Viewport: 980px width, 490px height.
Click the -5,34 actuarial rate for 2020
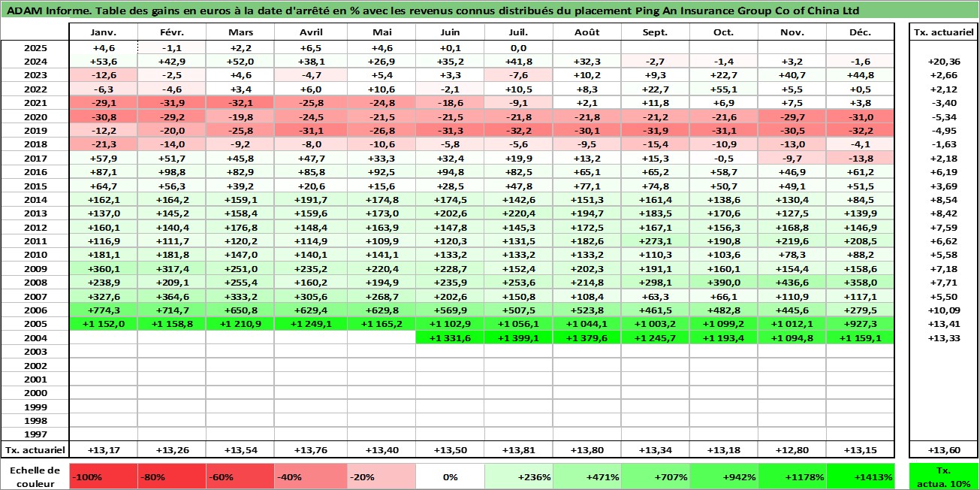[944, 117]
